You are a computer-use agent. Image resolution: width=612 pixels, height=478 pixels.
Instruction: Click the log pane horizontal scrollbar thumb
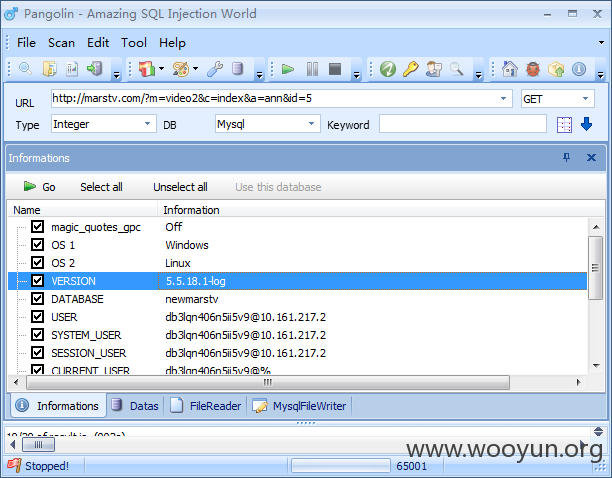click(x=38, y=444)
